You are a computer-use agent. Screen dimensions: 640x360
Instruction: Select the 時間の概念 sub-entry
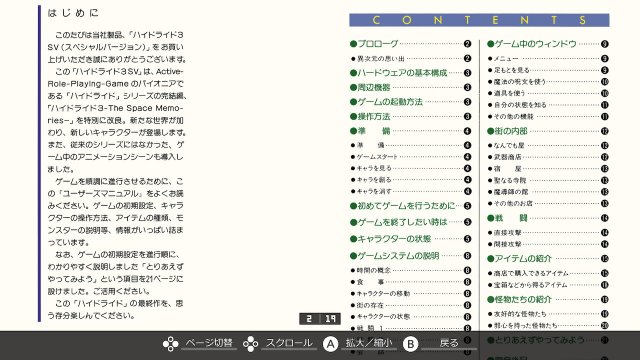pyautogui.click(x=411, y=270)
